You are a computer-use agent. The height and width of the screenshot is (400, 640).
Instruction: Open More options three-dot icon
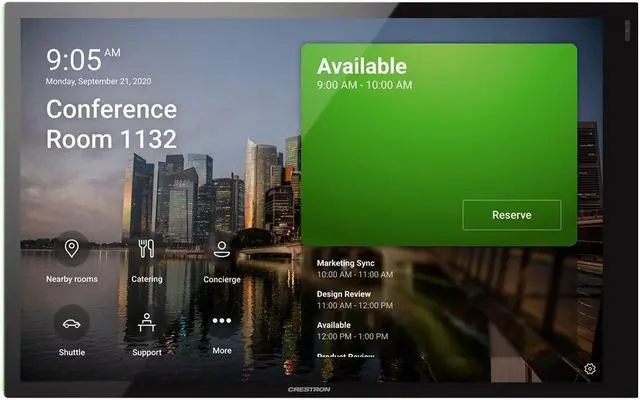click(222, 321)
